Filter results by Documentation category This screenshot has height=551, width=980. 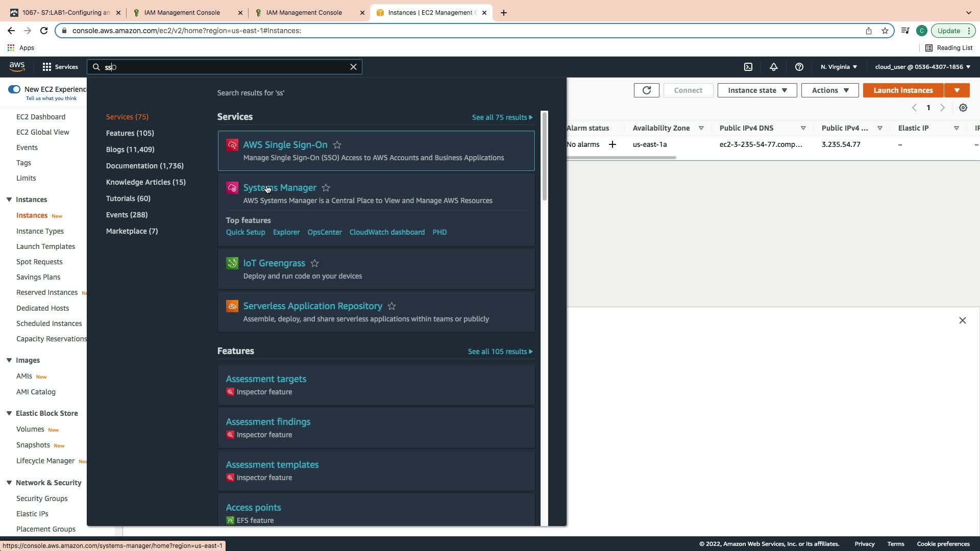point(144,166)
